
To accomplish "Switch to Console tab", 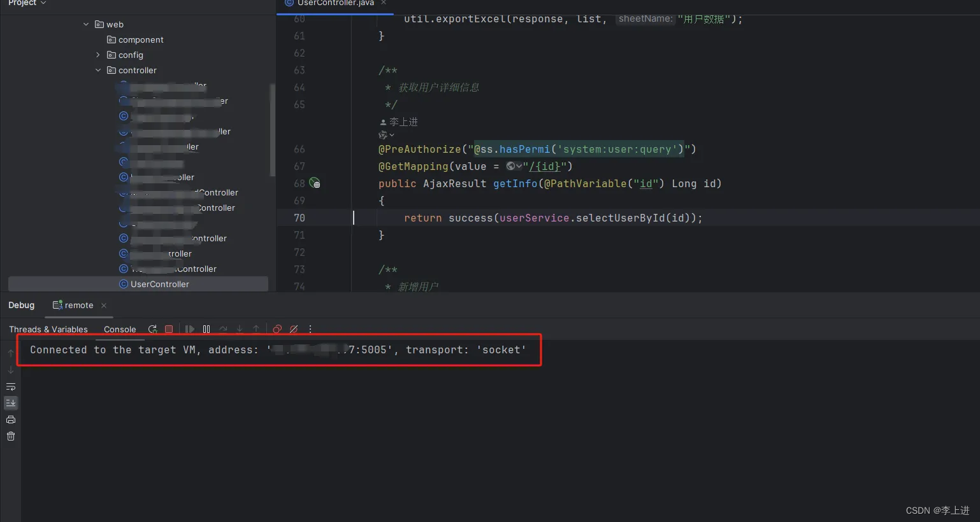I will click(120, 329).
